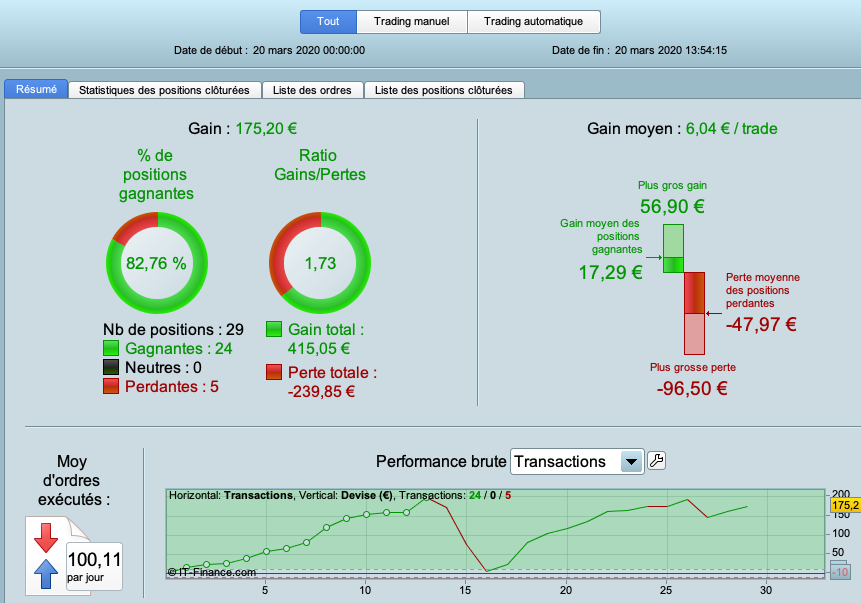Click the 175,2 yellow price label
Screen dimensions: 861x603
coord(845,505)
